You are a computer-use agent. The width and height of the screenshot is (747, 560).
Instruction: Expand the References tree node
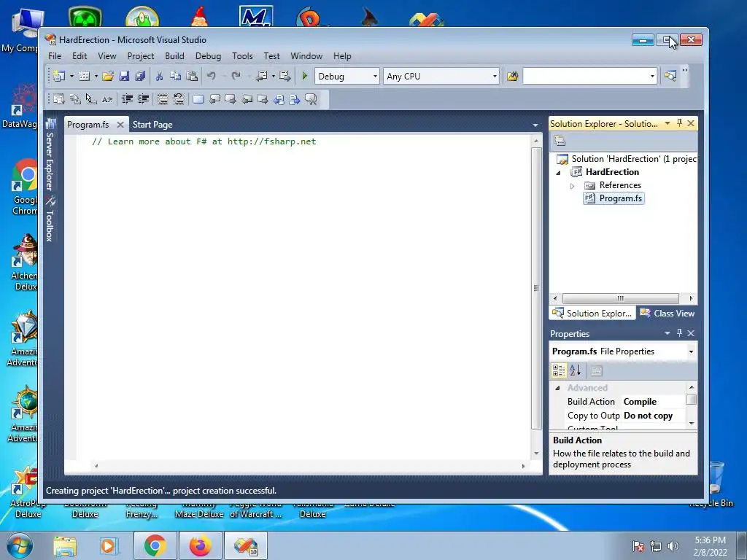572,186
